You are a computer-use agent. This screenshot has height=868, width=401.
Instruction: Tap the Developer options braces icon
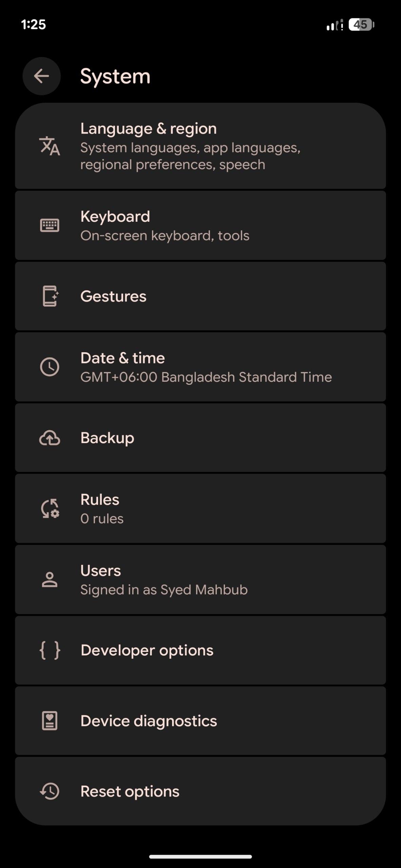pyautogui.click(x=50, y=650)
